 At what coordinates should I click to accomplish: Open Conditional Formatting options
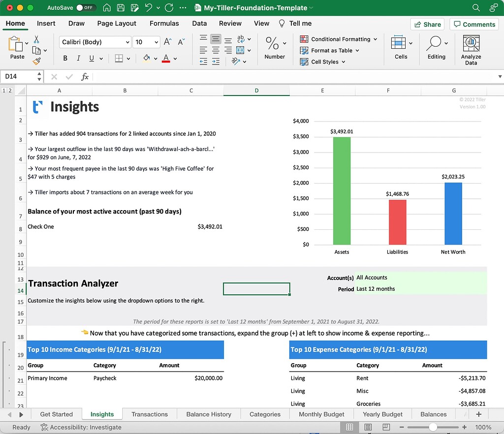tap(338, 39)
